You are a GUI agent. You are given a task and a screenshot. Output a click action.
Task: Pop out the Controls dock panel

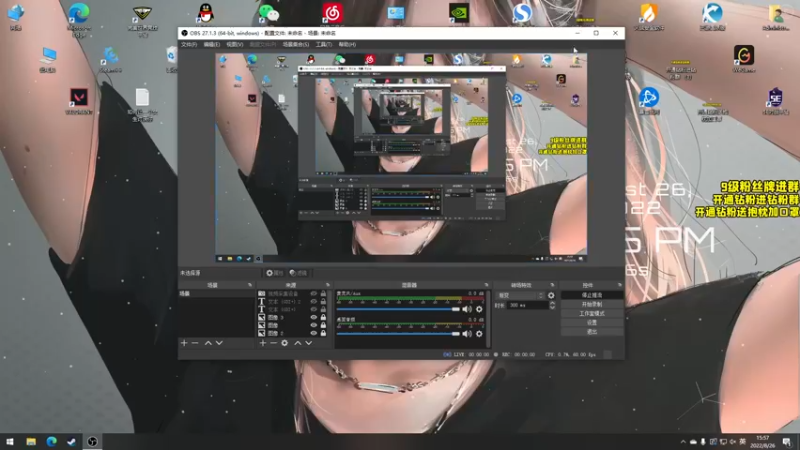[x=620, y=285]
